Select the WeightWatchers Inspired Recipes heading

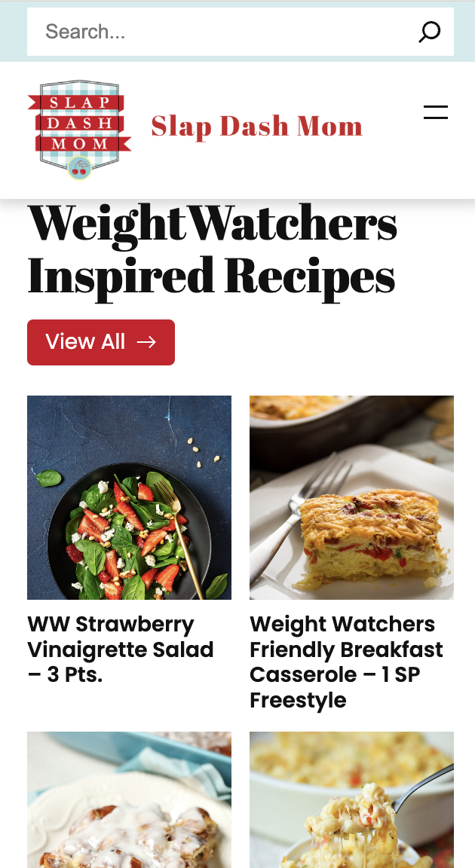(213, 251)
